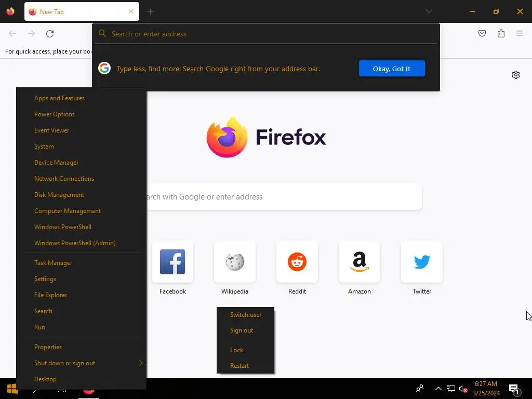
Task: Click the magnifier icon in address bar
Action: point(102,33)
